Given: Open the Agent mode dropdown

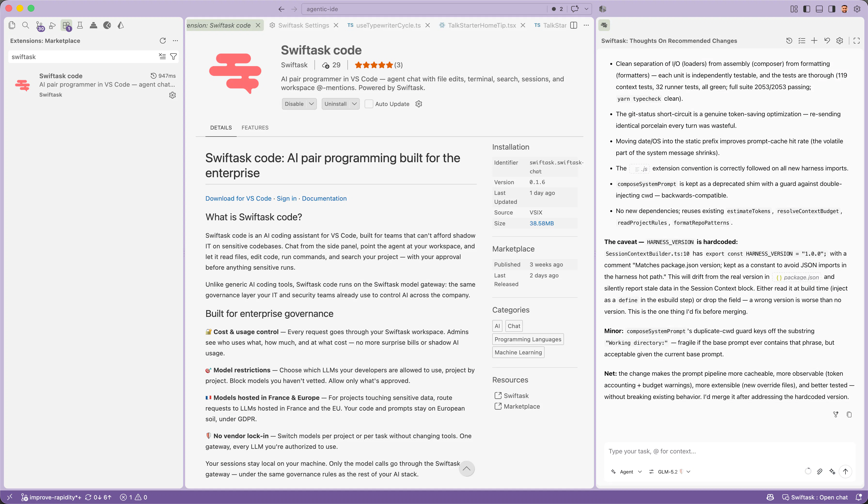Looking at the screenshot, I should [x=626, y=472].
